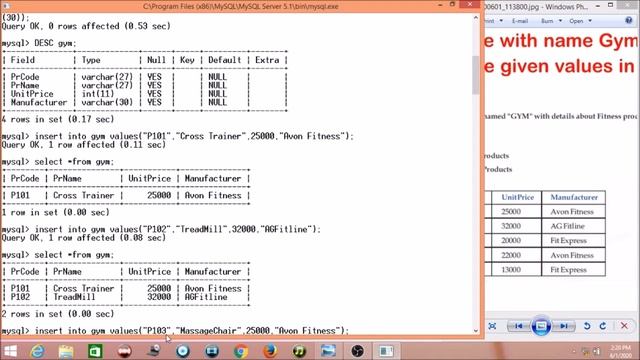Click 'int(11)' type value in console

pos(98,94)
